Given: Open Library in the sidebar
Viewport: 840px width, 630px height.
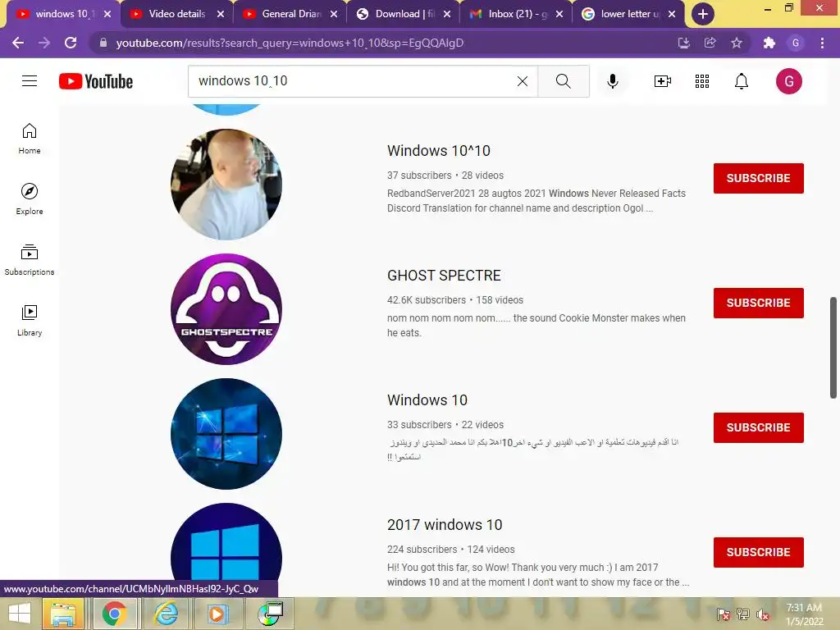Looking at the screenshot, I should click(x=30, y=321).
